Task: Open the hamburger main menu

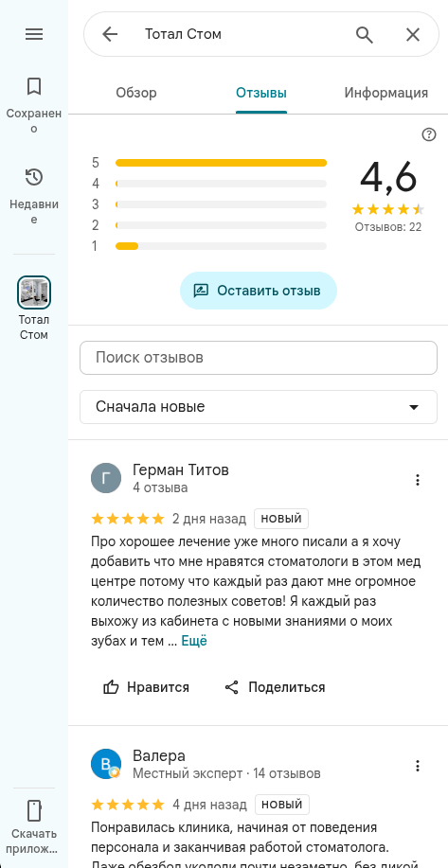Action: 34,34
